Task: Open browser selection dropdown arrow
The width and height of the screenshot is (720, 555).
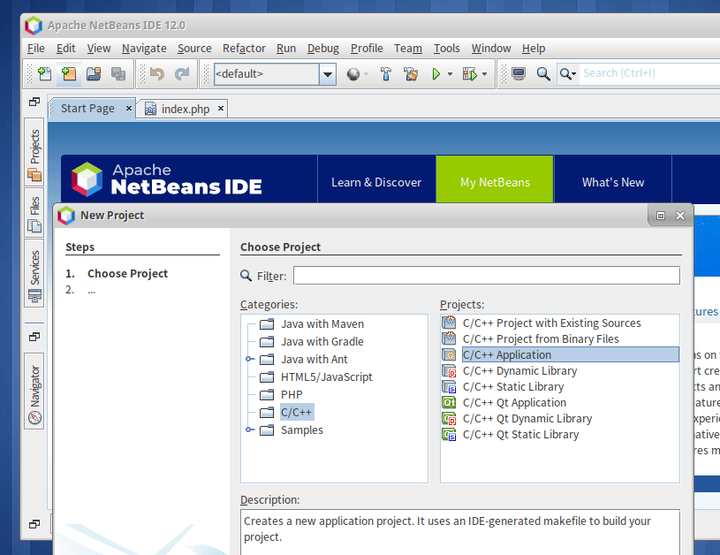Action: pos(366,74)
